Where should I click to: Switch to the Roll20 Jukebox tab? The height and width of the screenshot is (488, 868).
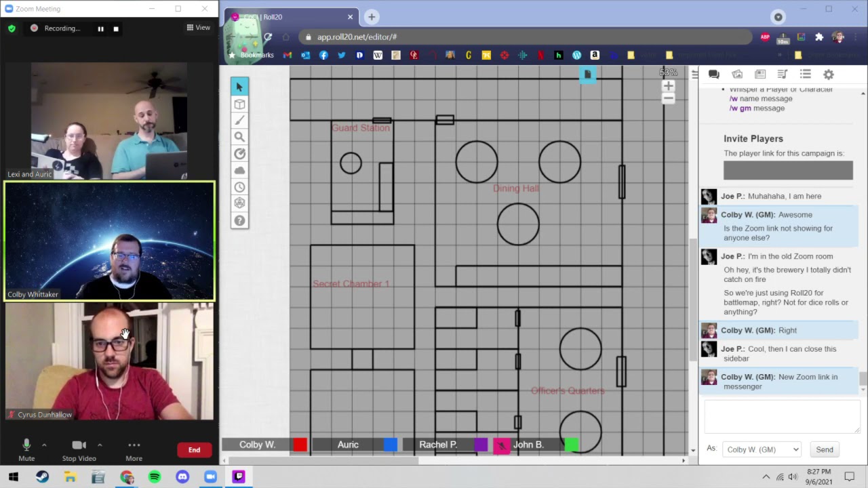point(783,75)
